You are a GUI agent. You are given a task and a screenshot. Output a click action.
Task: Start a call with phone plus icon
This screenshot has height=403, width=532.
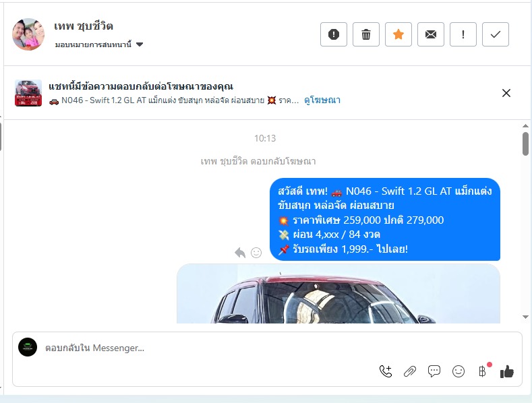click(x=386, y=371)
